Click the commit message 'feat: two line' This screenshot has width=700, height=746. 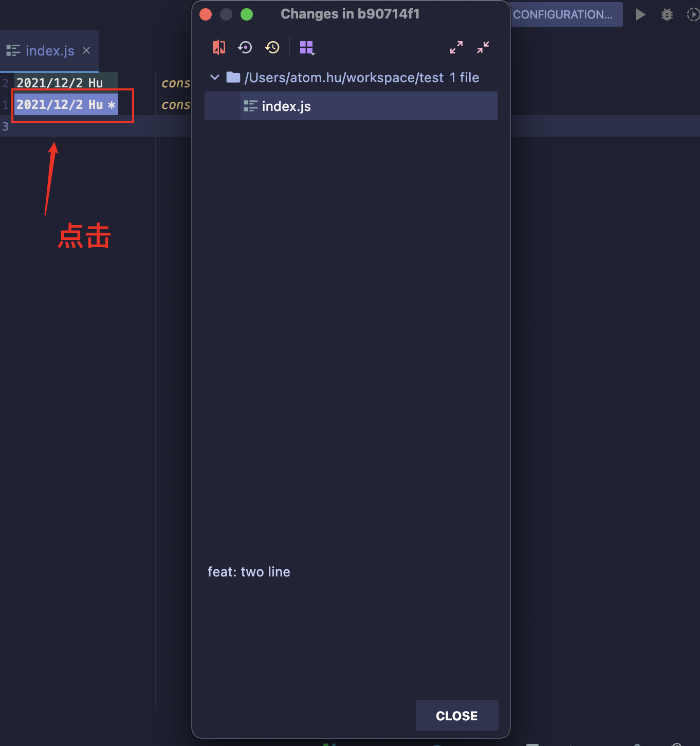tap(249, 571)
